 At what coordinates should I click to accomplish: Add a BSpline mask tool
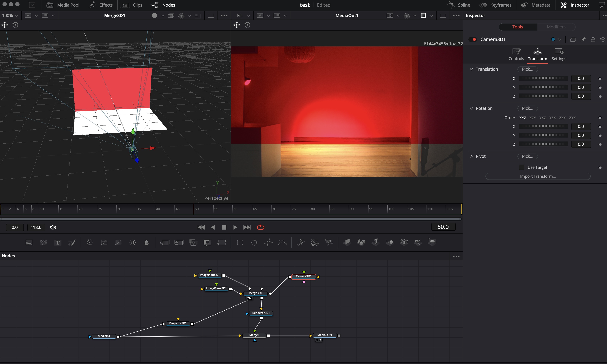(283, 243)
